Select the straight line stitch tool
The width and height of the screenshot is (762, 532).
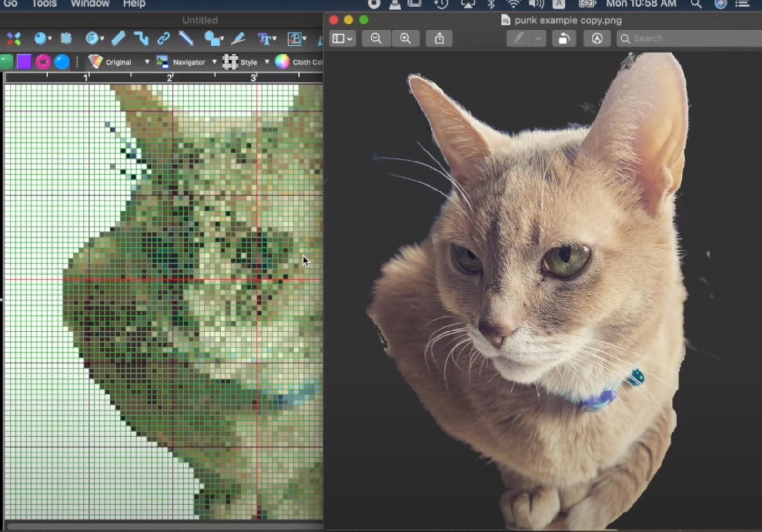(119, 40)
